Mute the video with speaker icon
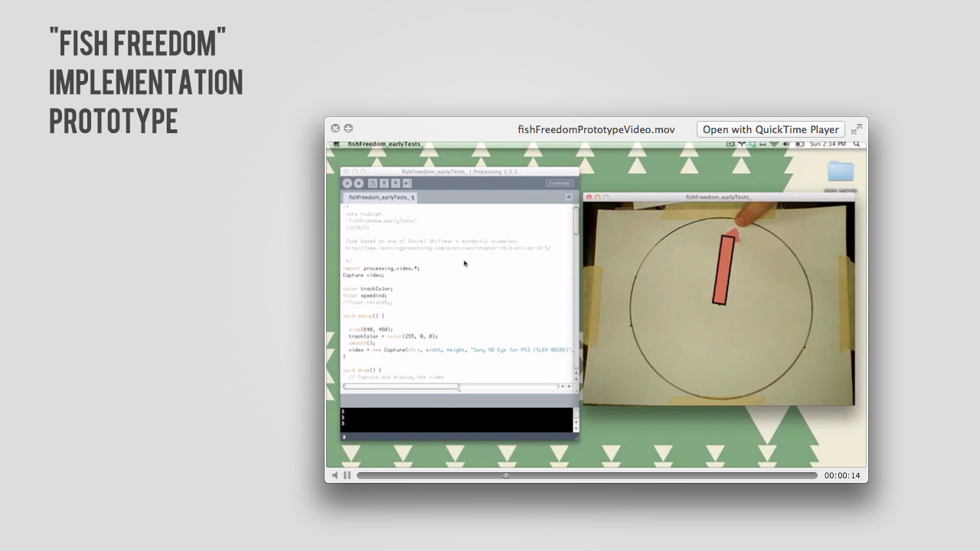The width and height of the screenshot is (980, 551). (335, 475)
